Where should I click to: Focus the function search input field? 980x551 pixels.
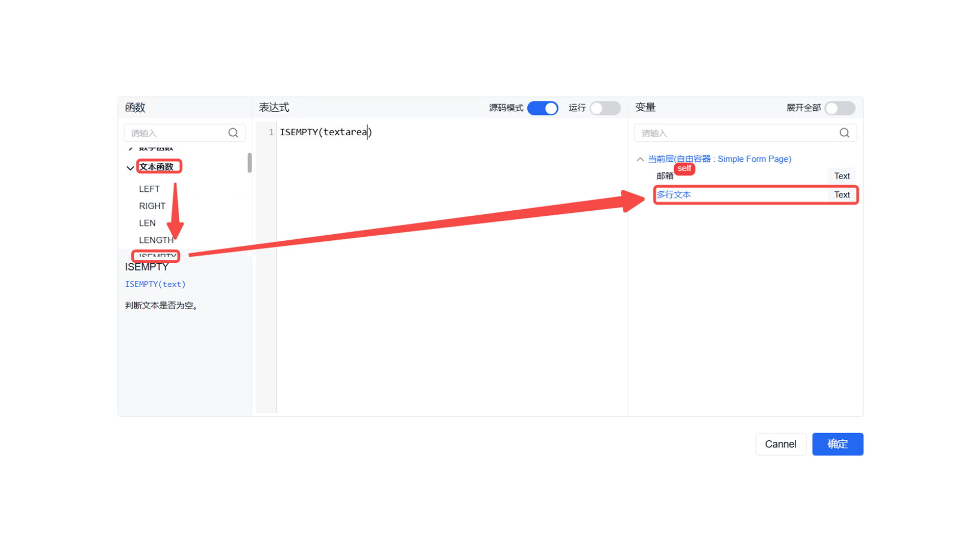(x=185, y=133)
